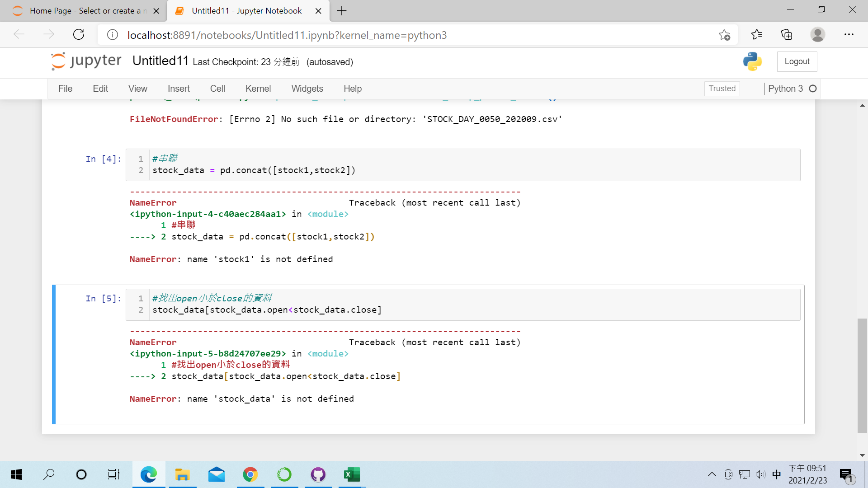The width and height of the screenshot is (868, 488).
Task: Open the network icon in system tray
Action: [x=744, y=474]
